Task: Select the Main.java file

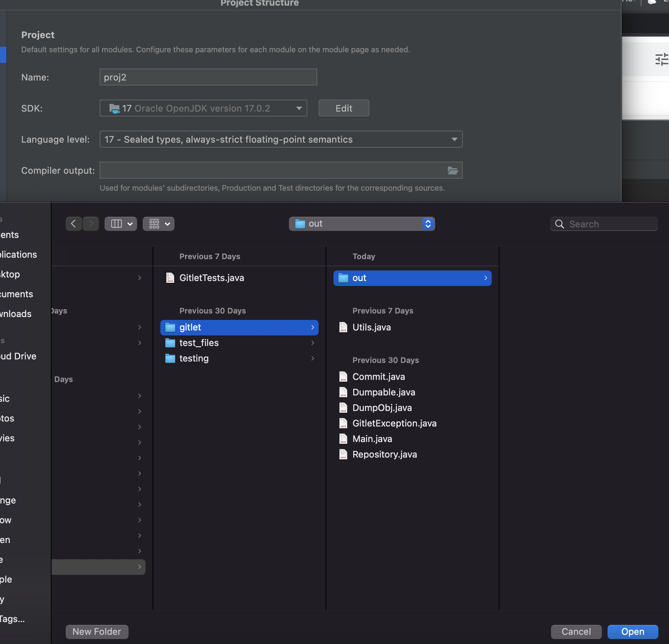Action: pos(372,439)
